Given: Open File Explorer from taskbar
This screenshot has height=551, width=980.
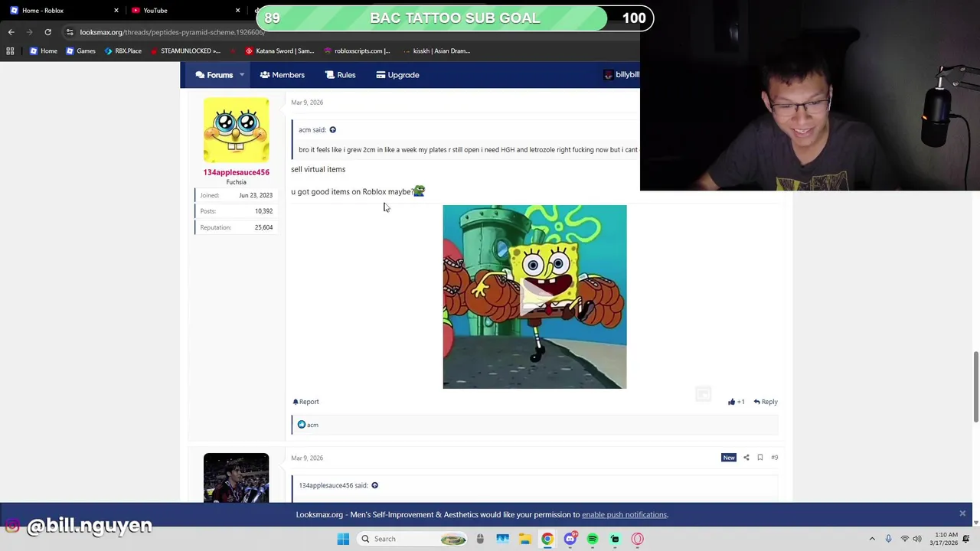Looking at the screenshot, I should [x=525, y=539].
